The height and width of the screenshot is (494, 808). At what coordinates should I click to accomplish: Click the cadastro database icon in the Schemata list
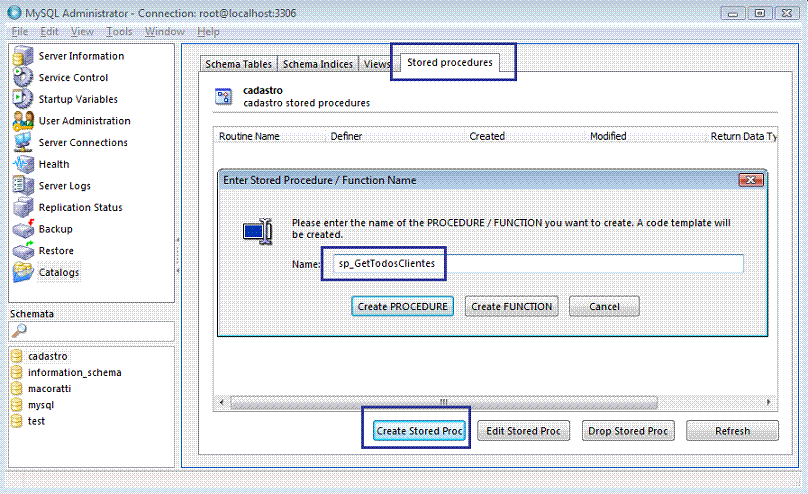[17, 356]
